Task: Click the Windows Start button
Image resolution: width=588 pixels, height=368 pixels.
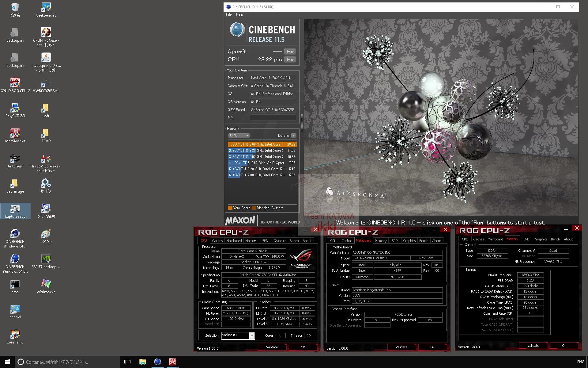Action: 7,362
